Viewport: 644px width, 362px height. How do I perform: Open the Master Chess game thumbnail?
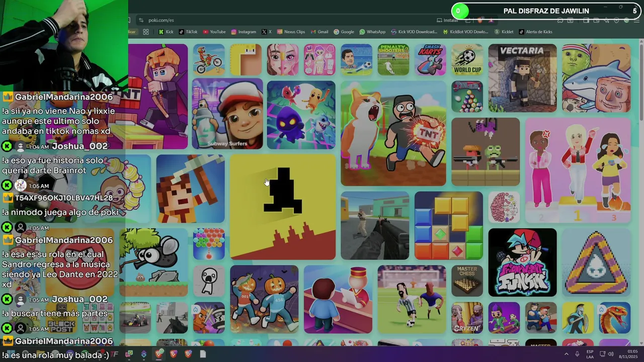click(467, 281)
